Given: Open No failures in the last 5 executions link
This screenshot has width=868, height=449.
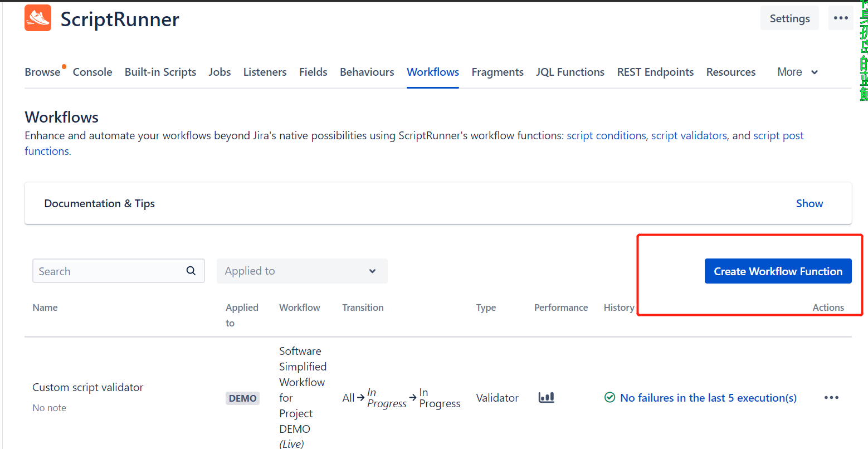Looking at the screenshot, I should click(x=708, y=398).
